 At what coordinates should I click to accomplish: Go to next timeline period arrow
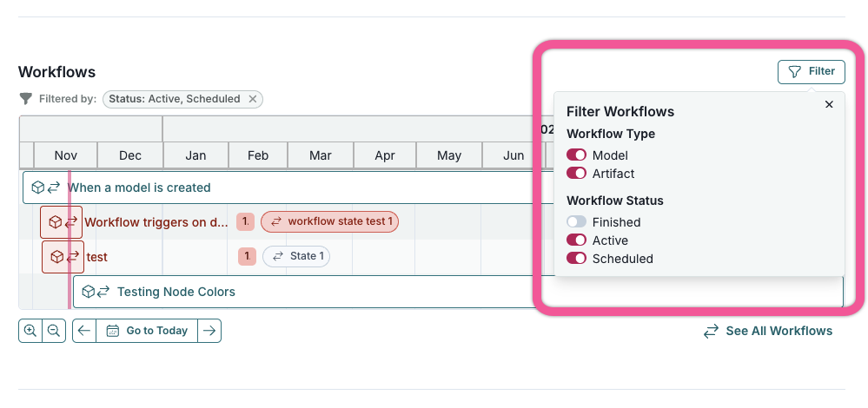pyautogui.click(x=209, y=331)
